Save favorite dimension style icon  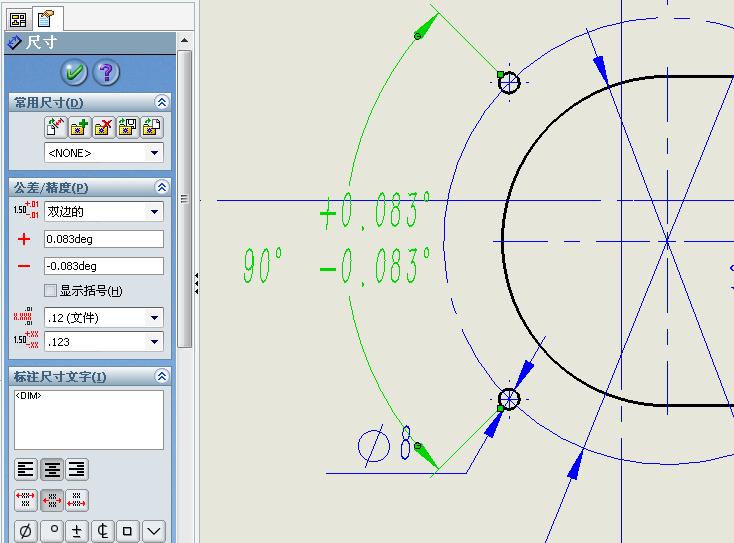tap(127, 127)
